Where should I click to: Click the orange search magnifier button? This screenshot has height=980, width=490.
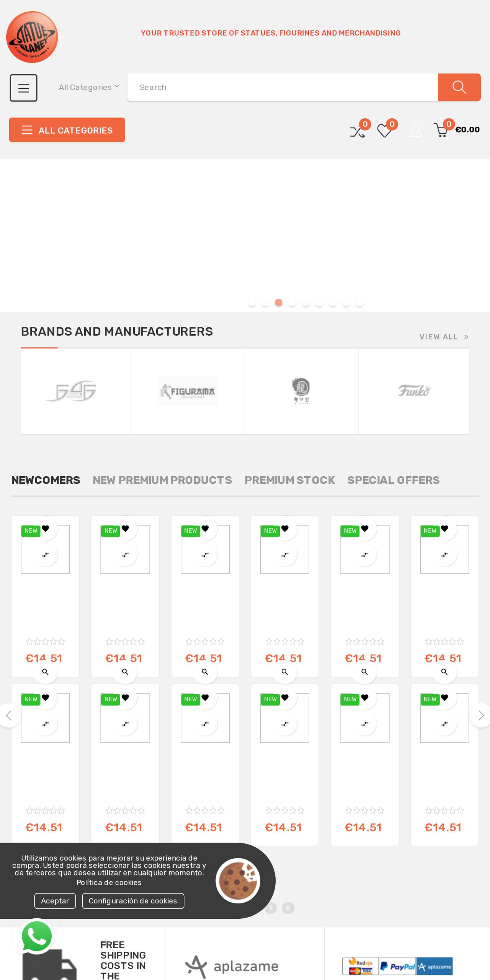coord(459,87)
